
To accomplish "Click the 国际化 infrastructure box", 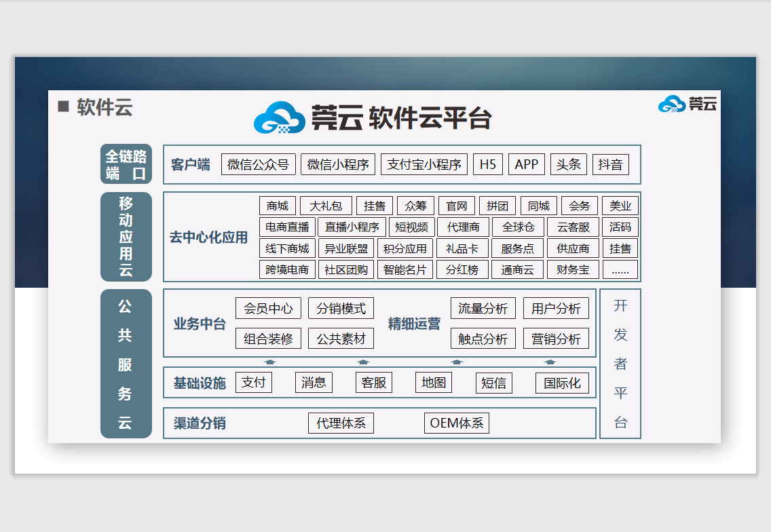I will point(562,383).
